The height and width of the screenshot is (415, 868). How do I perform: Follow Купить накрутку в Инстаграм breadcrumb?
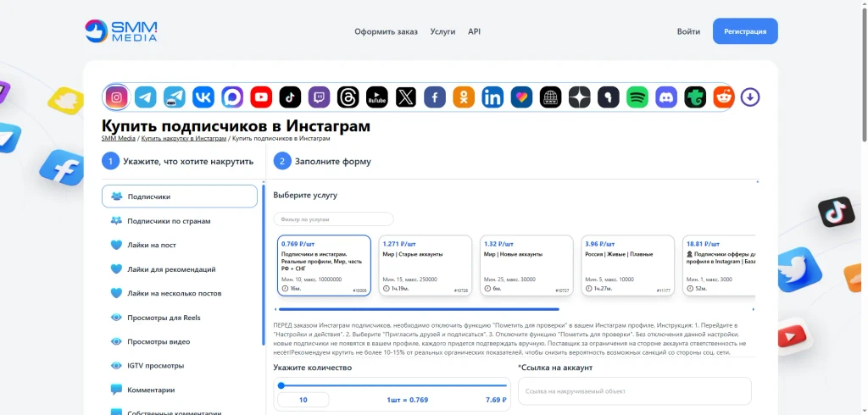click(184, 138)
